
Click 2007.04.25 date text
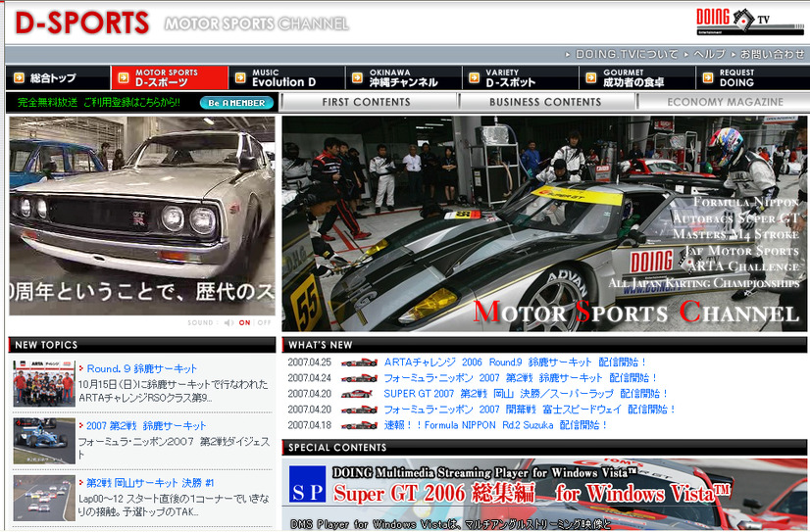point(310,363)
